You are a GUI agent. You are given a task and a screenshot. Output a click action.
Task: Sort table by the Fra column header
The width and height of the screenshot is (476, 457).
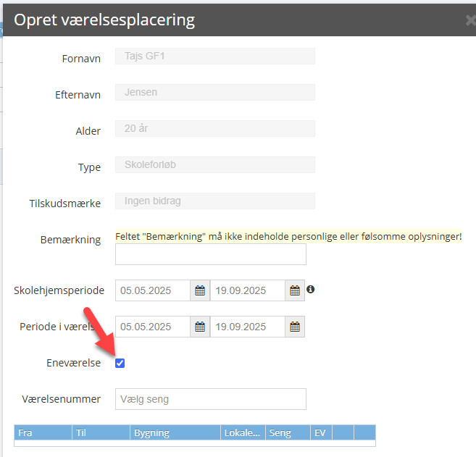(42, 433)
